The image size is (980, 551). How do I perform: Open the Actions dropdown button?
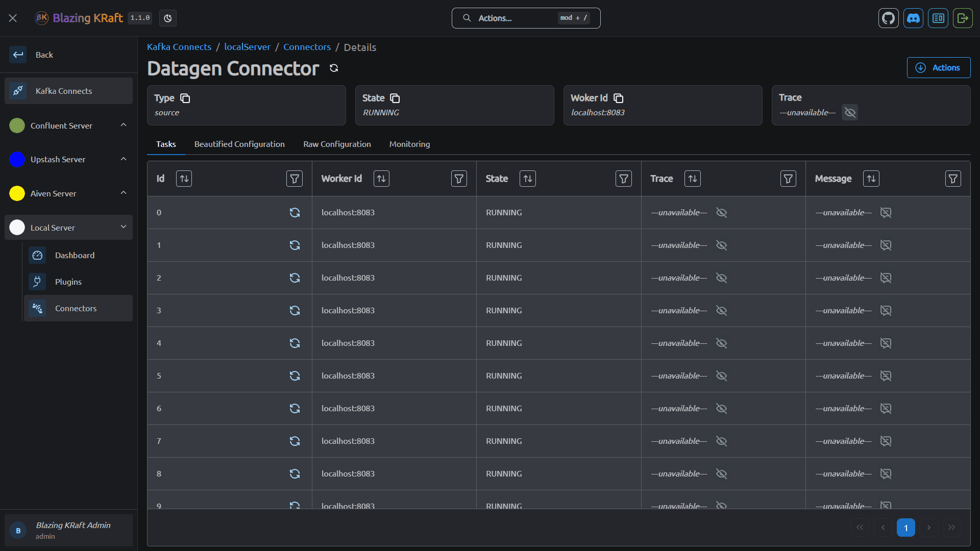[x=938, y=68]
